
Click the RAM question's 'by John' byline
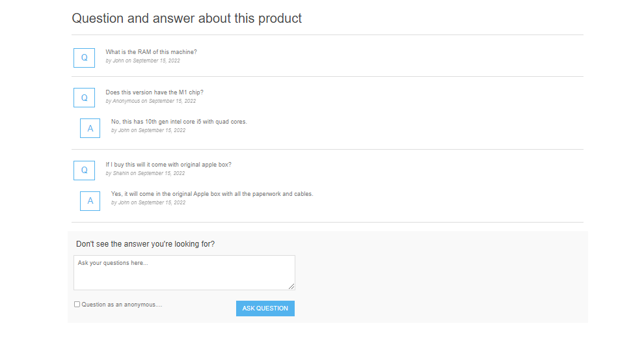point(142,61)
